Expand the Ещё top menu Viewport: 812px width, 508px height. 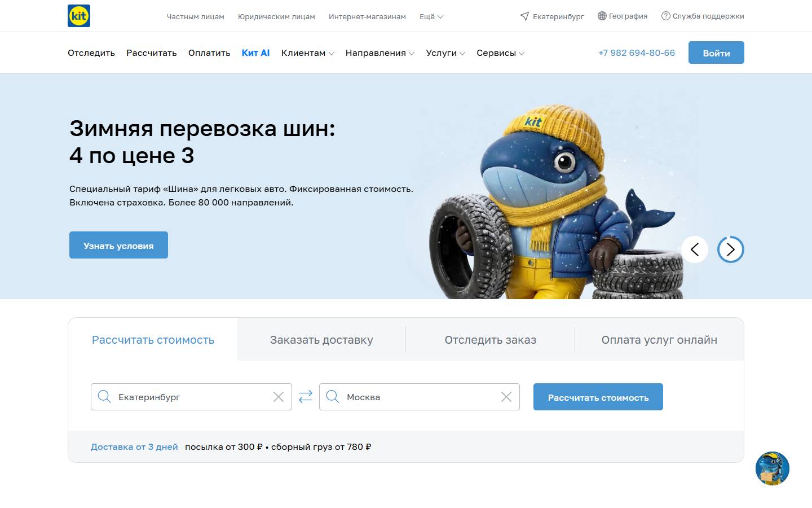431,17
